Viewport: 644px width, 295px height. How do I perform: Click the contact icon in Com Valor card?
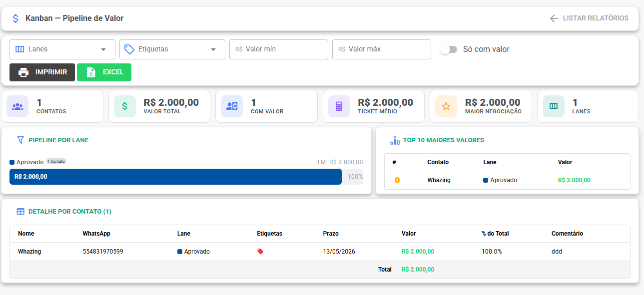click(x=232, y=106)
